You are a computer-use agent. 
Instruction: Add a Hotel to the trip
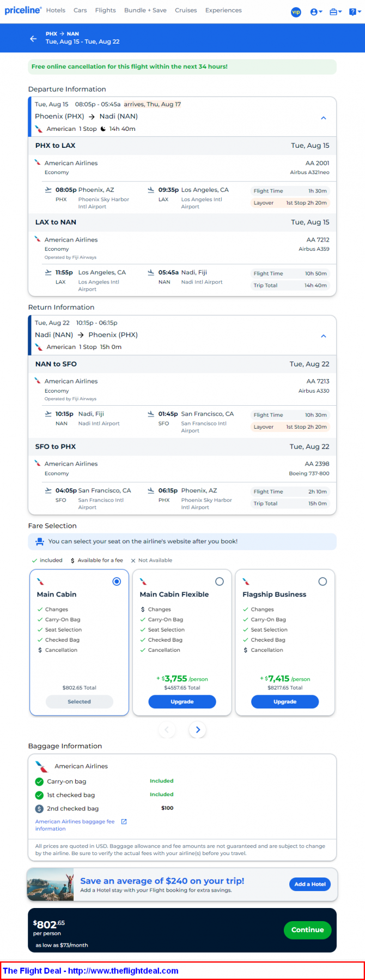(310, 884)
